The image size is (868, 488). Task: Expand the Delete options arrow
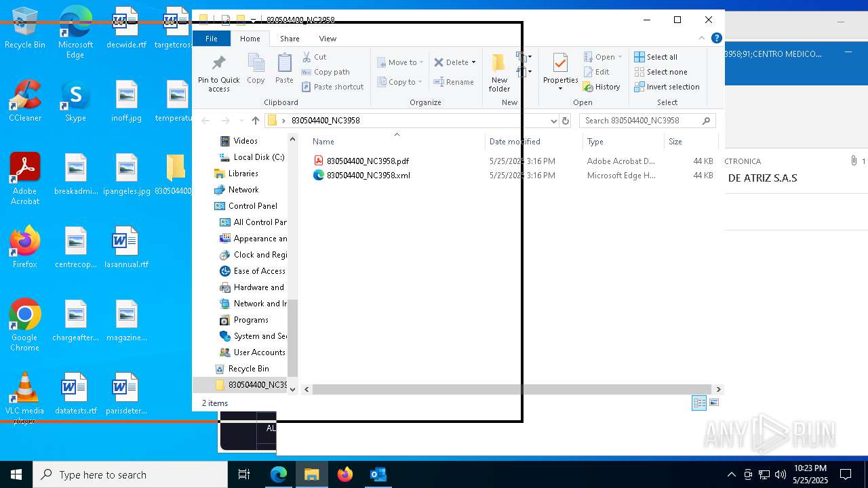tap(473, 62)
